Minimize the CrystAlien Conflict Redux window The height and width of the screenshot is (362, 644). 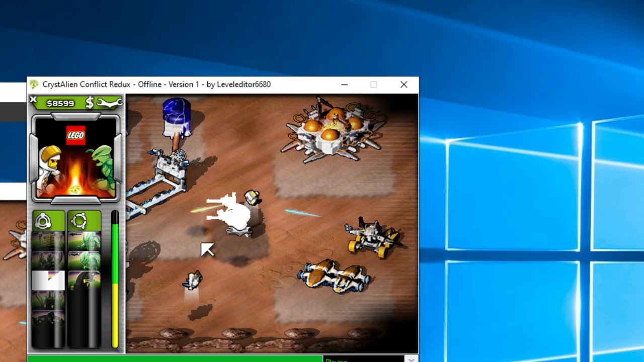point(344,84)
